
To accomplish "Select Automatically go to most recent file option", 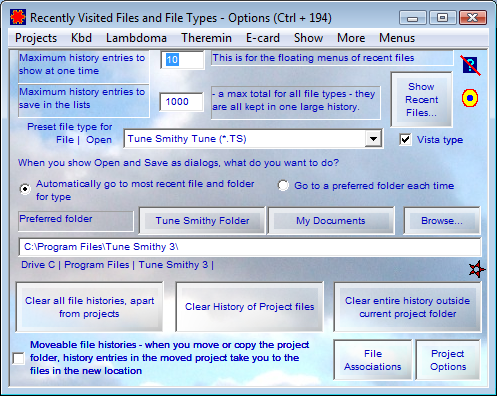I will [25, 189].
